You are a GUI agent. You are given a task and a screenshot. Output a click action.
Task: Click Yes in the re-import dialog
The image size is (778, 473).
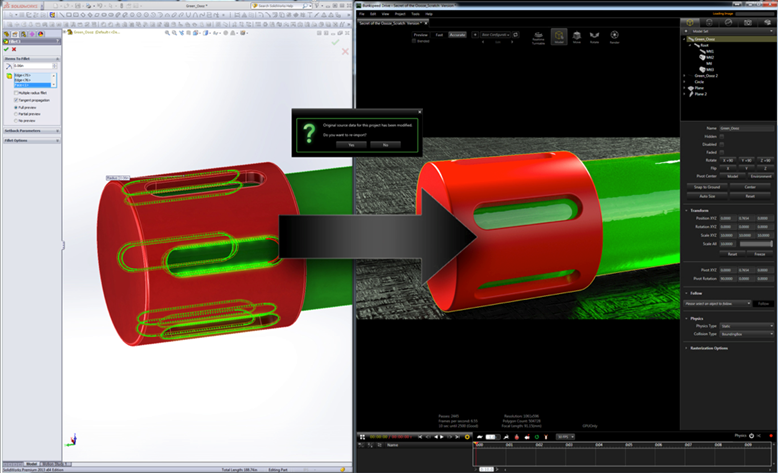pyautogui.click(x=350, y=145)
